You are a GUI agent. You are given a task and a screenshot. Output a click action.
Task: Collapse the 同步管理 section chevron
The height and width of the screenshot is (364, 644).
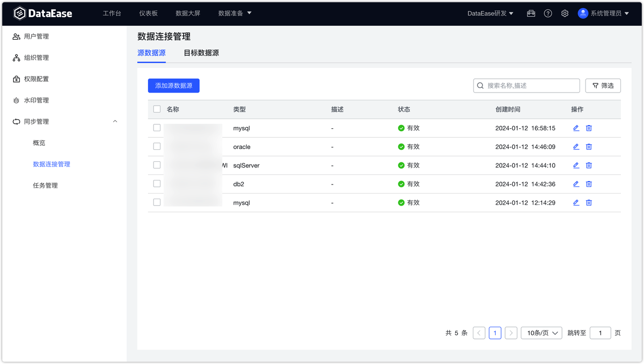115,122
